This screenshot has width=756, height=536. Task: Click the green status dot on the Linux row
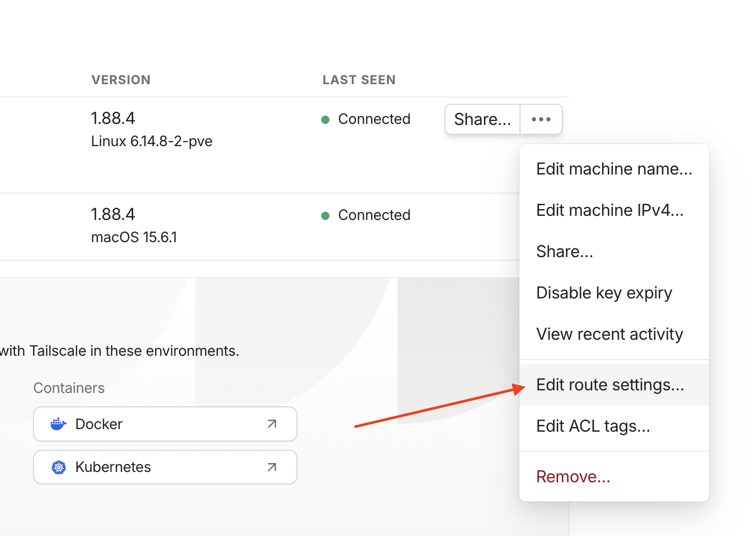click(x=325, y=120)
